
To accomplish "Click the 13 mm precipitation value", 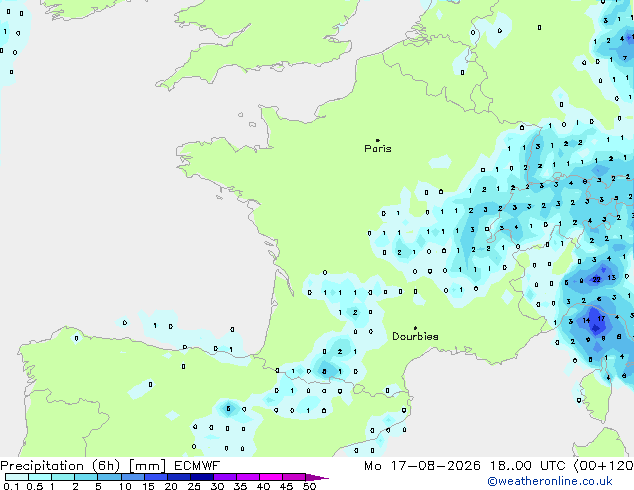I will pos(611,277).
